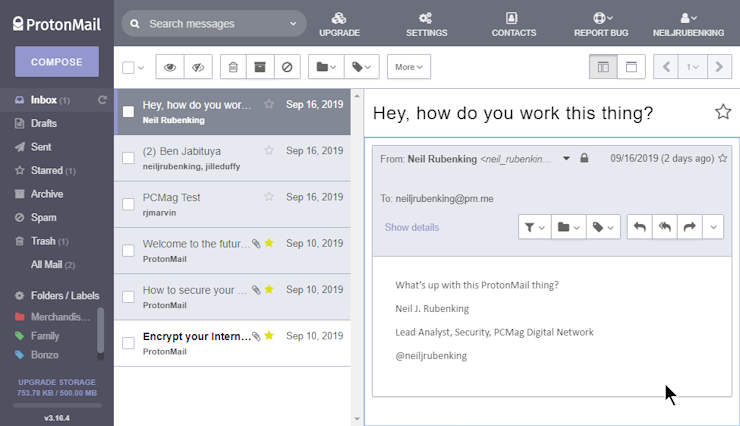The image size is (740, 426).
Task: Click the ProtonMail logo
Action: tap(57, 24)
